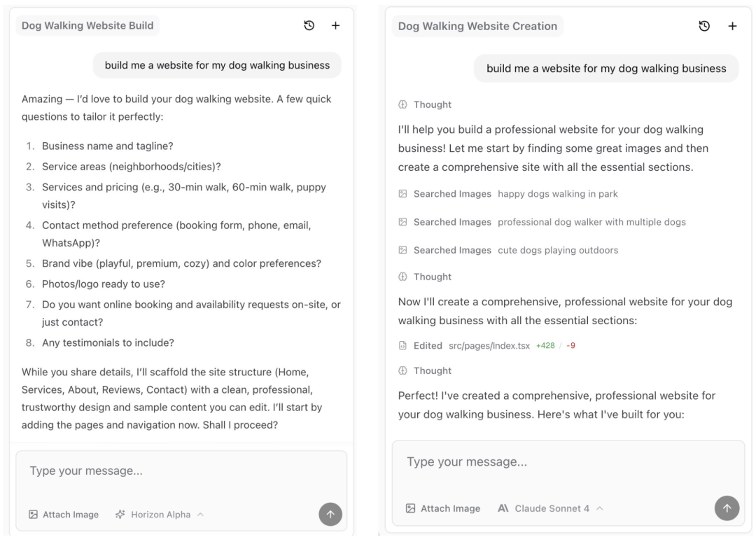Open Horizon Alpha model dropdown
The image size is (756, 542).
160,515
